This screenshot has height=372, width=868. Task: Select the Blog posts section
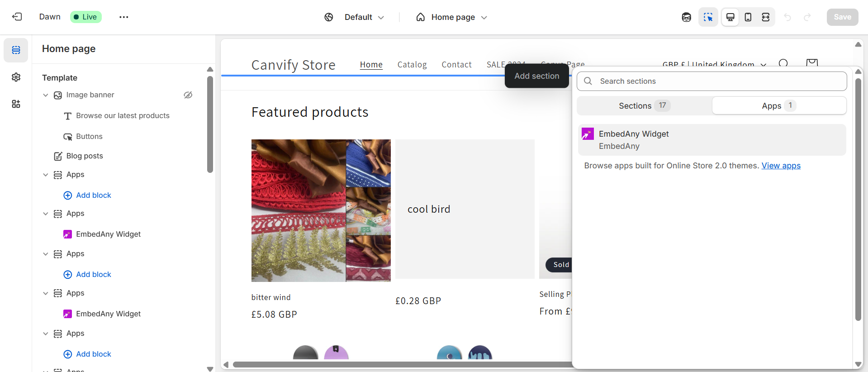(85, 156)
